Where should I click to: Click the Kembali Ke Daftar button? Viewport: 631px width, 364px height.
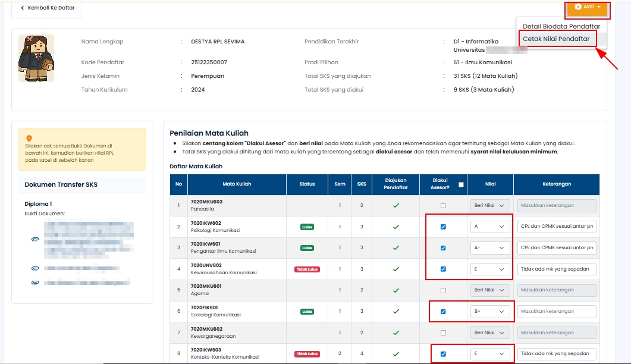[x=47, y=8]
